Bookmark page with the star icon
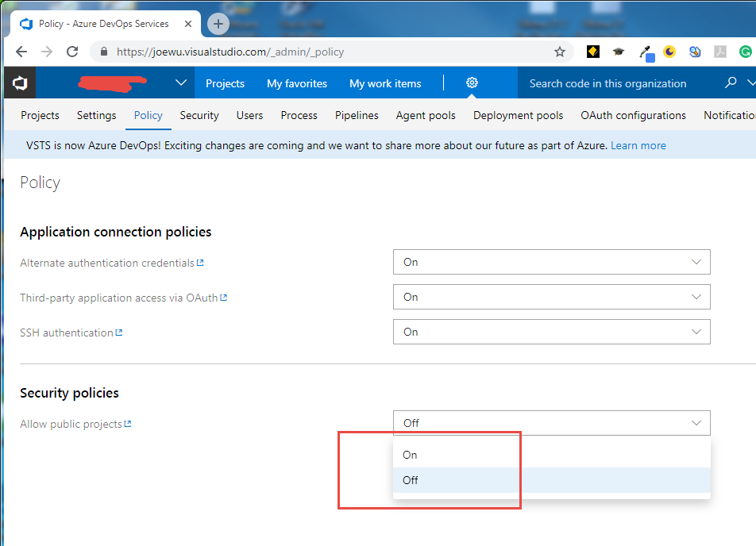This screenshot has height=546, width=756. point(559,52)
